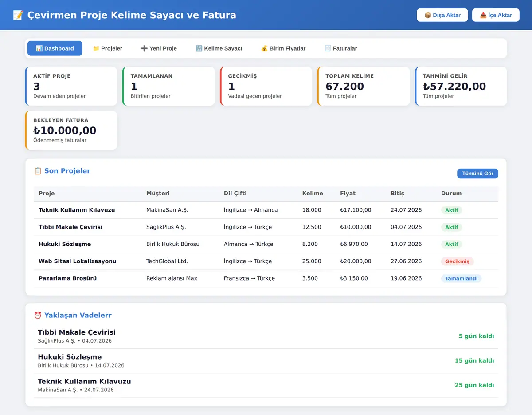This screenshot has height=415, width=532.
Task: Click the Tümünü Gör button
Action: (477, 174)
